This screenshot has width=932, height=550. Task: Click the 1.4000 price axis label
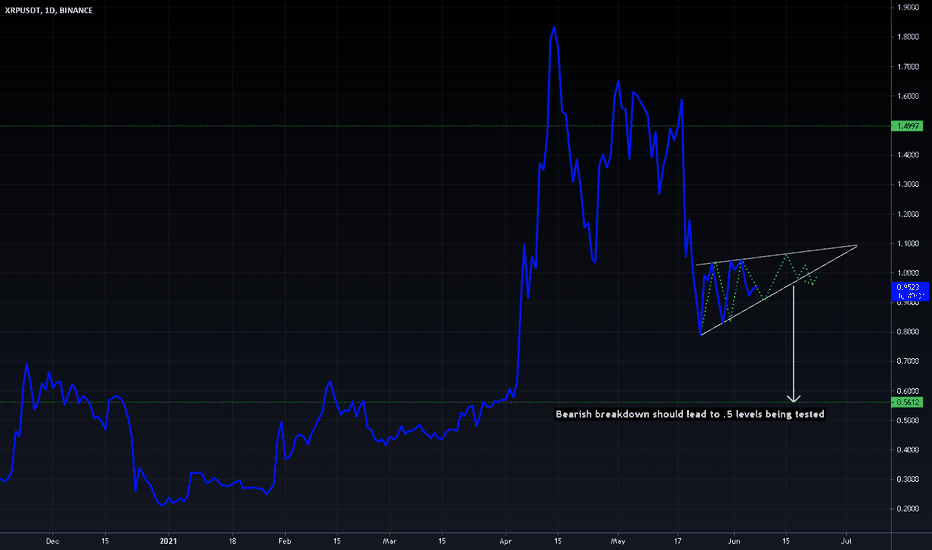click(908, 155)
